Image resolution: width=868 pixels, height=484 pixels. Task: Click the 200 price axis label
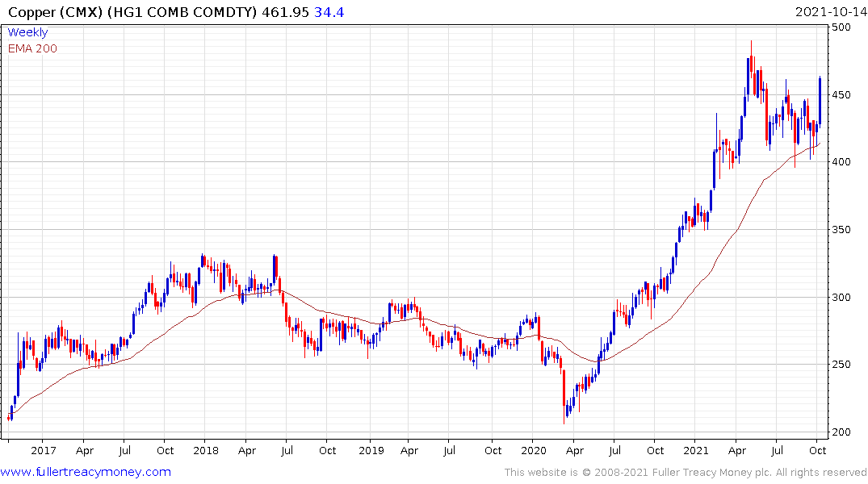tap(841, 432)
